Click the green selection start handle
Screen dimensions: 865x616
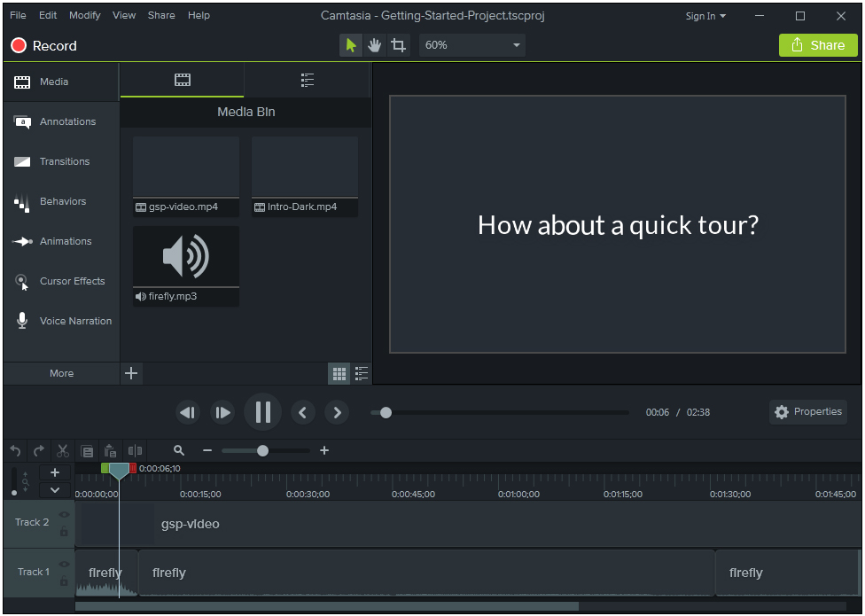point(105,468)
